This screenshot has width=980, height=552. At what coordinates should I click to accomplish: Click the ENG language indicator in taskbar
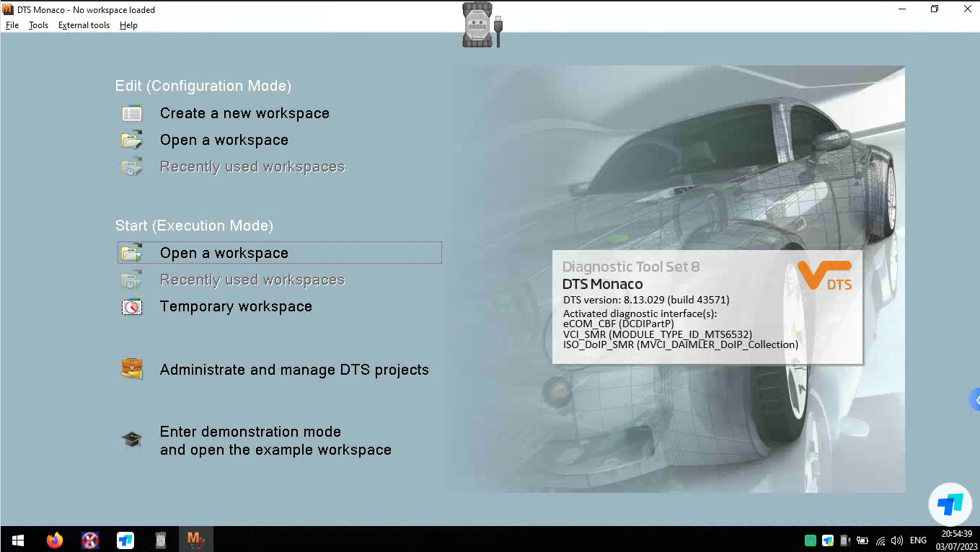(x=918, y=540)
